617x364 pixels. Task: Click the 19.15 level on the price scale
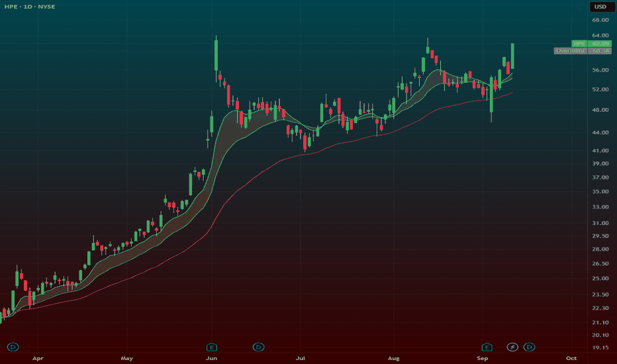click(x=600, y=347)
